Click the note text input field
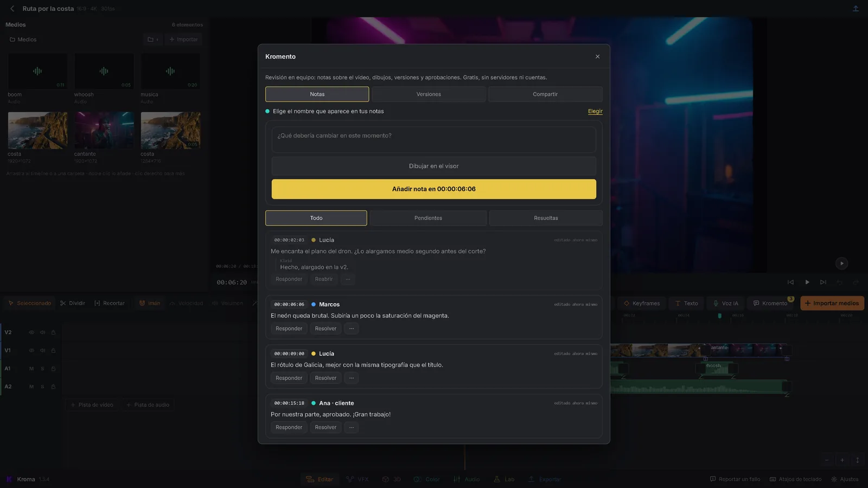 (433, 140)
